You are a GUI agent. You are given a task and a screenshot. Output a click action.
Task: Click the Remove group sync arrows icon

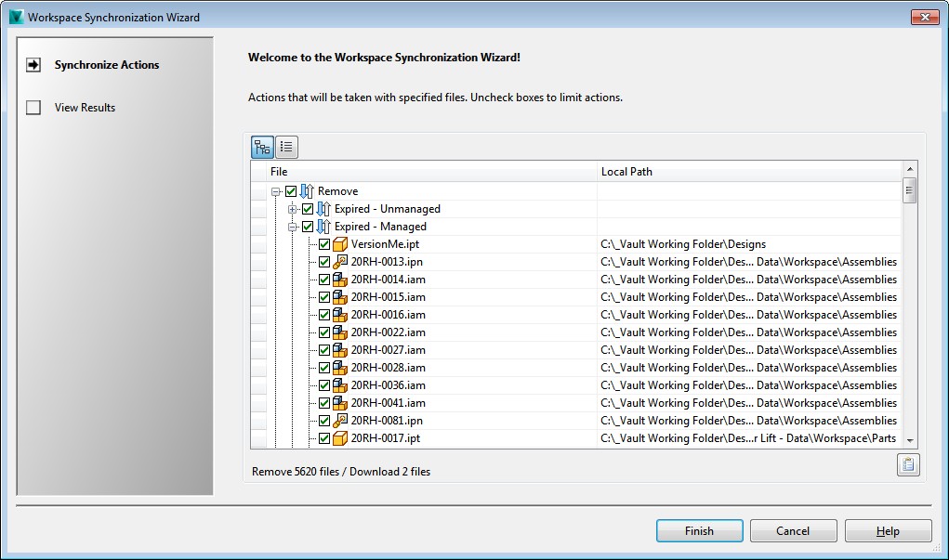307,191
